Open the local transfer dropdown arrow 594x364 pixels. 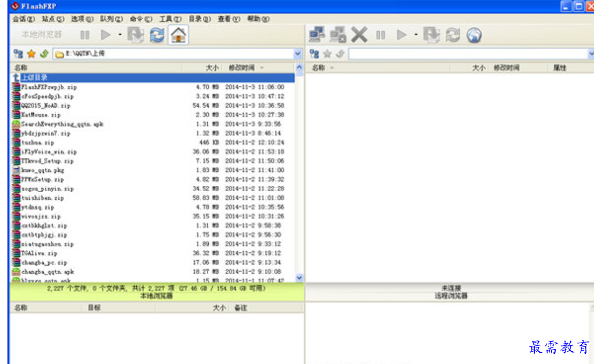[x=120, y=35]
